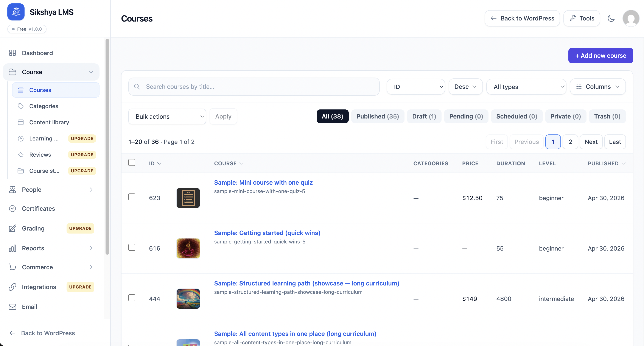Click the Grading pencil icon

click(12, 228)
